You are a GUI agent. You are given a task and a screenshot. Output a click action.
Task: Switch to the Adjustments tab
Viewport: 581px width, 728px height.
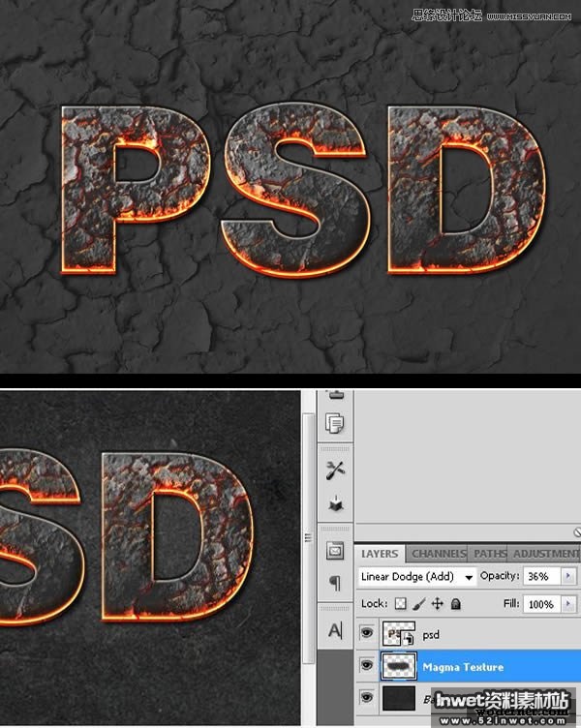pos(545,554)
